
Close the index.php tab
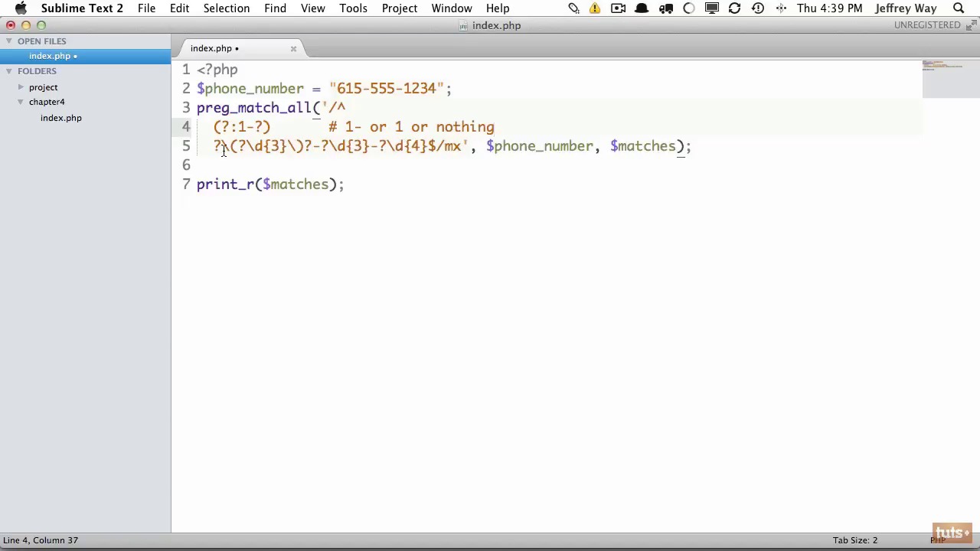point(293,48)
